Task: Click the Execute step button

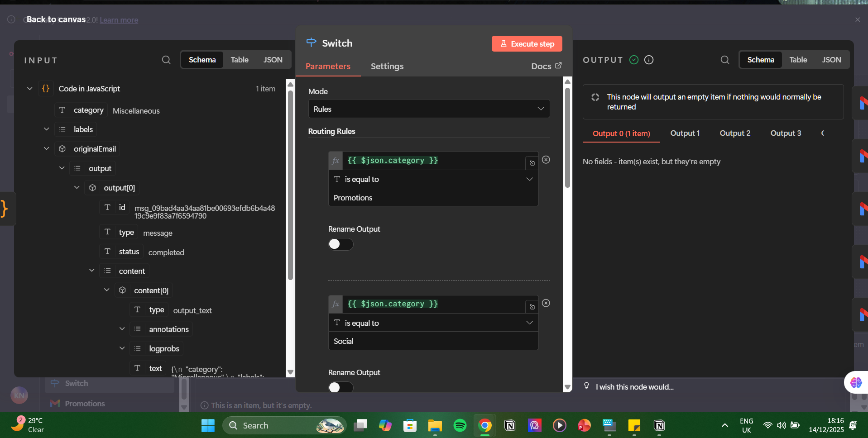Action: [527, 44]
